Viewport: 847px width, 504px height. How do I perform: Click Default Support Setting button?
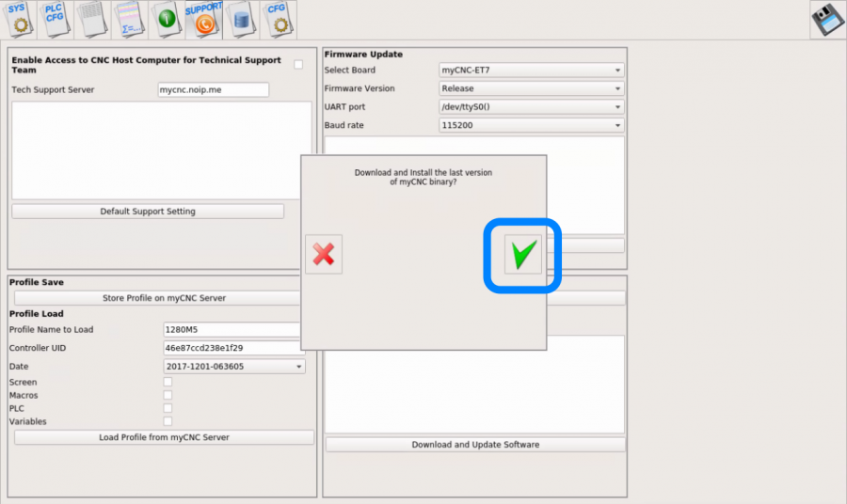point(148,212)
